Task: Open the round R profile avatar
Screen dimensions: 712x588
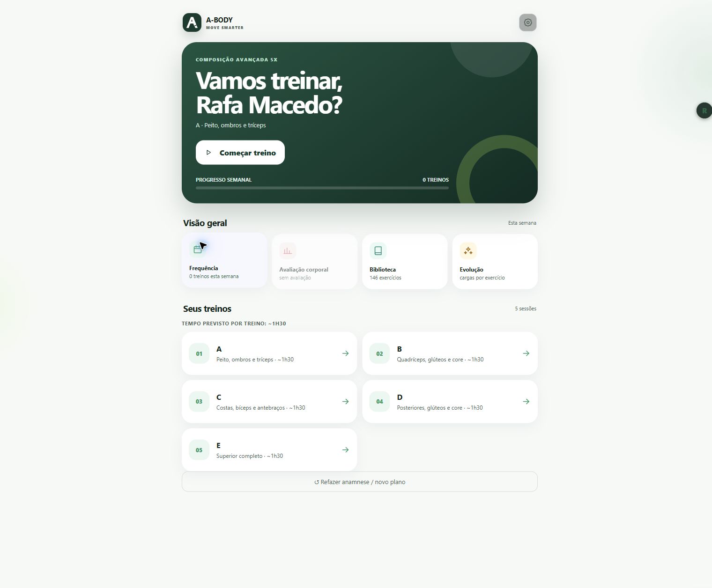Action: [704, 110]
